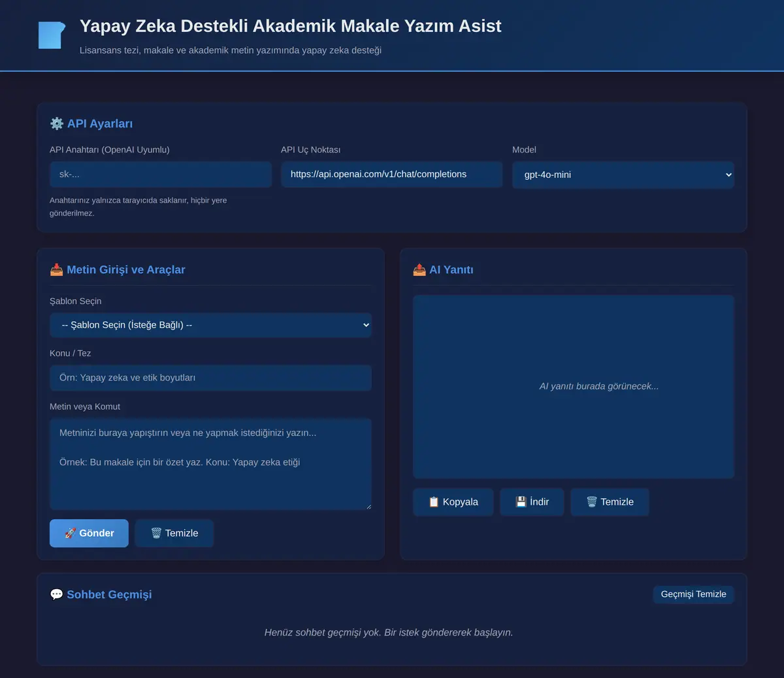784x678 pixels.
Task: Click Temizle under the AI Yanıtı box
Action: 610,502
